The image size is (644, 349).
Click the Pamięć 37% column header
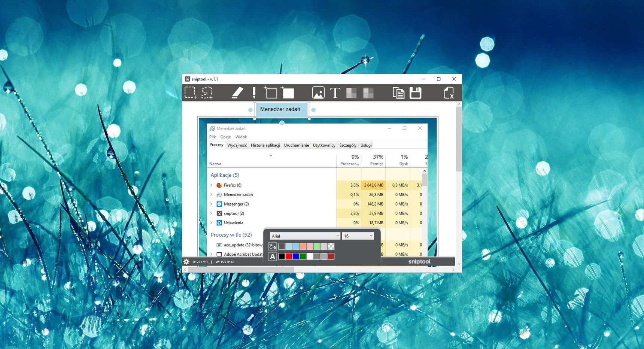click(374, 160)
